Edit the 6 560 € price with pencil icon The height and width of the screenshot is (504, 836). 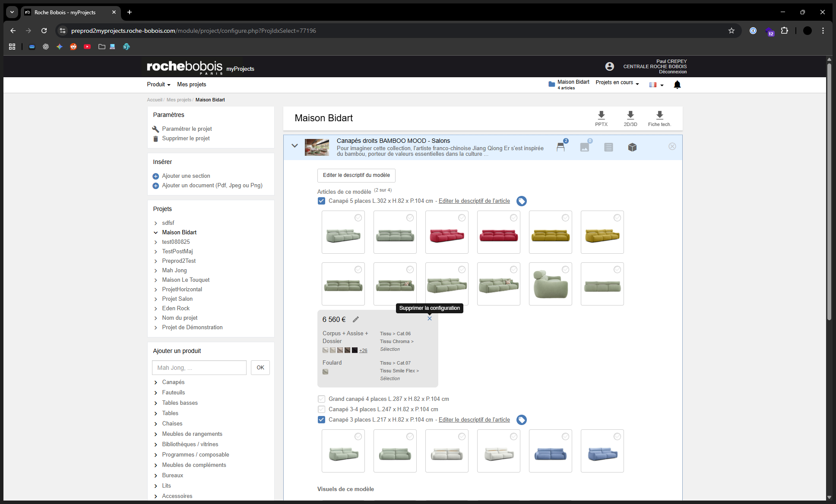[x=356, y=319]
